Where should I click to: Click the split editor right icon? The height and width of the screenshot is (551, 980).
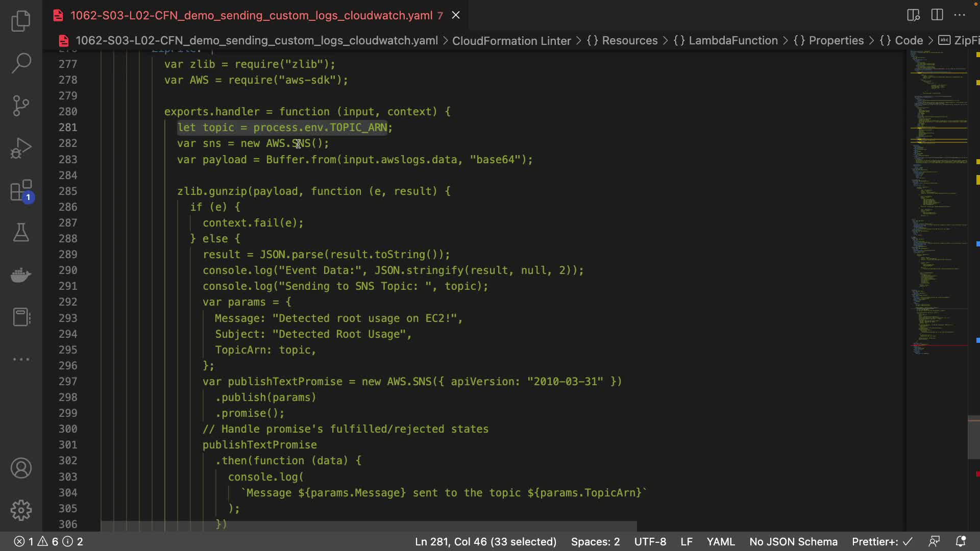[x=937, y=15]
